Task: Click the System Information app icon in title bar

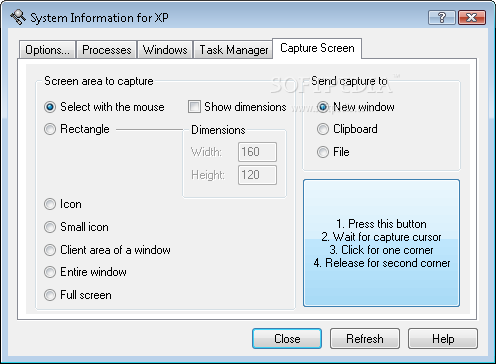Action: click(x=18, y=17)
